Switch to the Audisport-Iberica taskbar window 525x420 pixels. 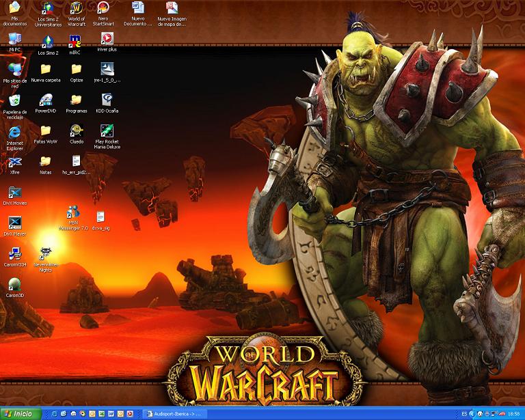pos(175,414)
